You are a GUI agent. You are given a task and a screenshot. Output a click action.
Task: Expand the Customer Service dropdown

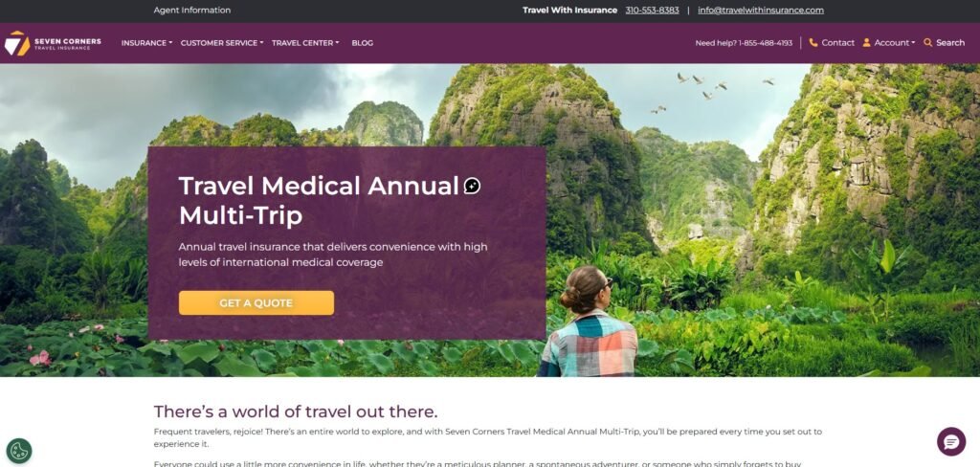coord(222,43)
